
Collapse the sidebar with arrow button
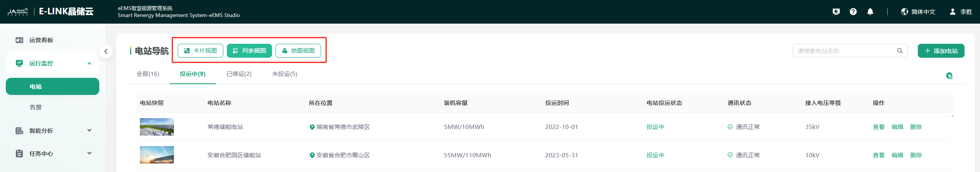(106, 52)
